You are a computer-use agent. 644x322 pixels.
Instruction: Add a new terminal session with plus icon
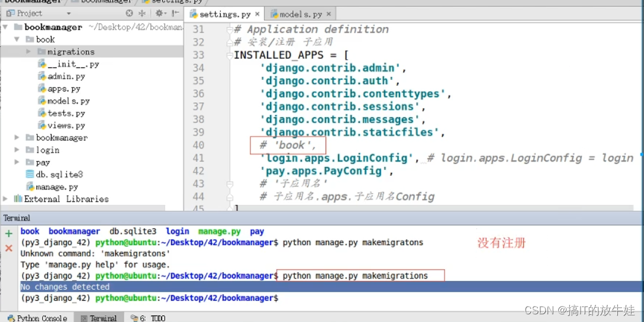point(9,234)
